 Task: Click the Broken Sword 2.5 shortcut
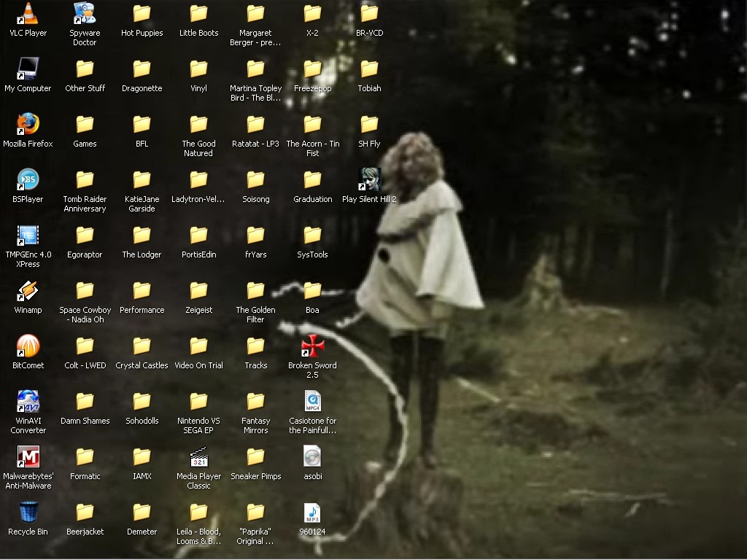pyautogui.click(x=312, y=346)
